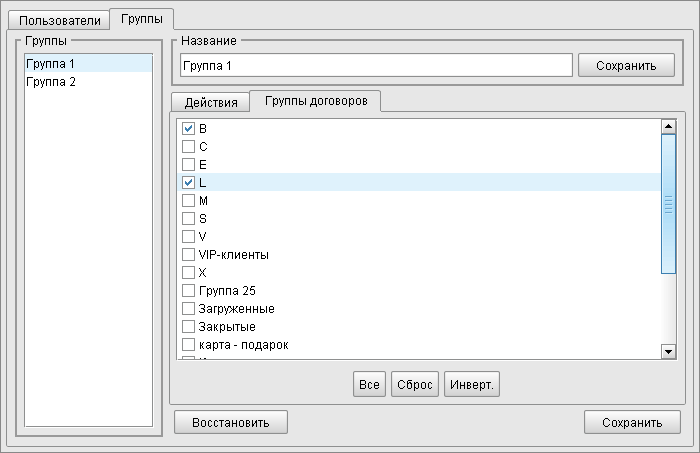Uncheck the L contract group checkbox
Viewport: 700px width, 453px height.
pyautogui.click(x=188, y=182)
